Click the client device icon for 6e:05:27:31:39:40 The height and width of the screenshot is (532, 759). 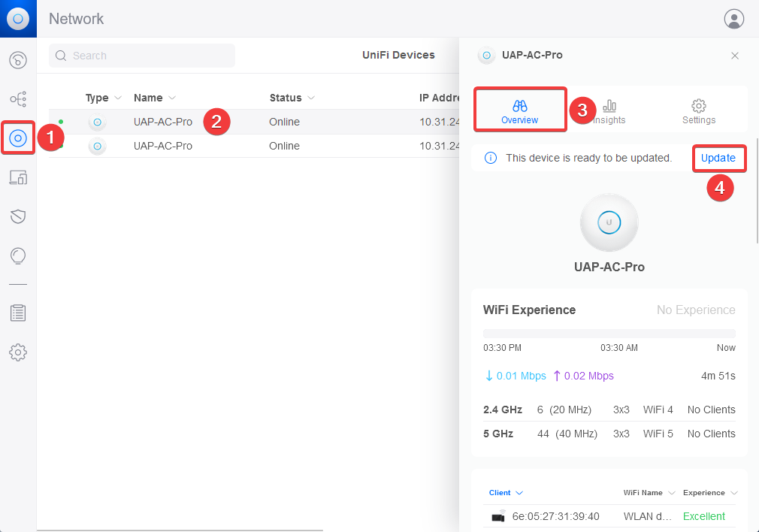[498, 516]
